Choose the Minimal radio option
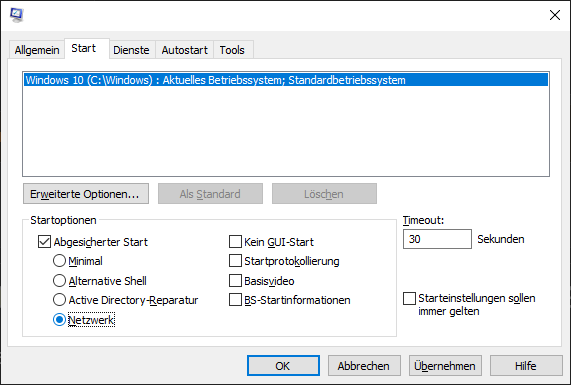Viewport: 571px width, 385px height. point(59,261)
